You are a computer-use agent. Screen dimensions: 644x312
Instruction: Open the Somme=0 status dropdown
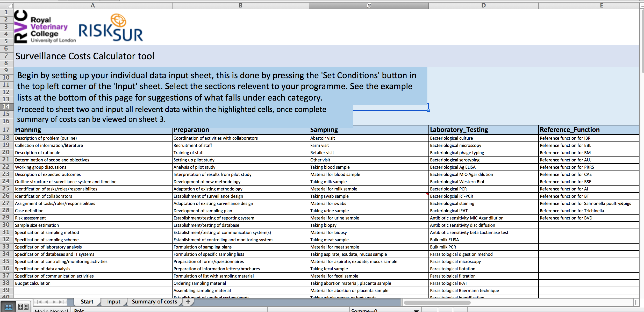point(416,310)
